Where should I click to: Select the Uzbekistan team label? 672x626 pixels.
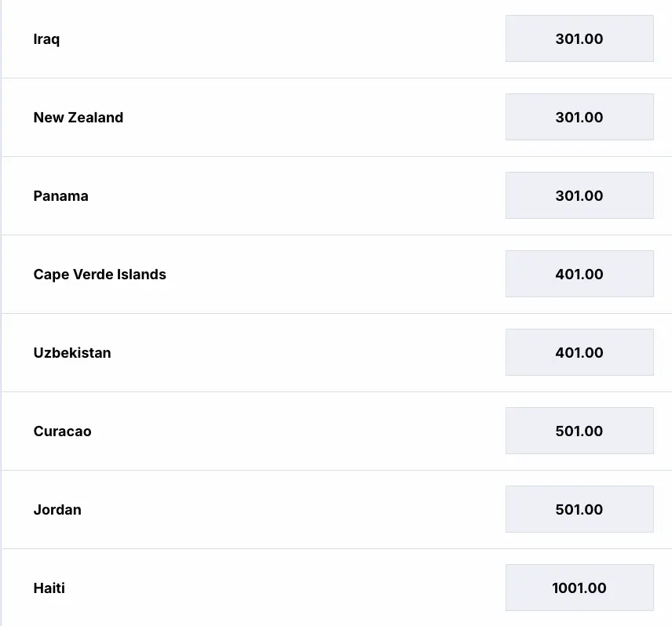(72, 353)
